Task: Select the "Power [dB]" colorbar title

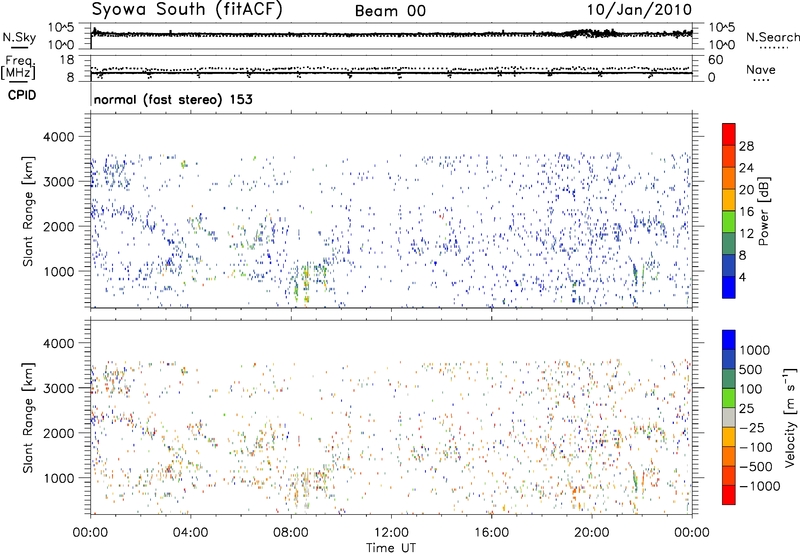Action: (x=763, y=211)
